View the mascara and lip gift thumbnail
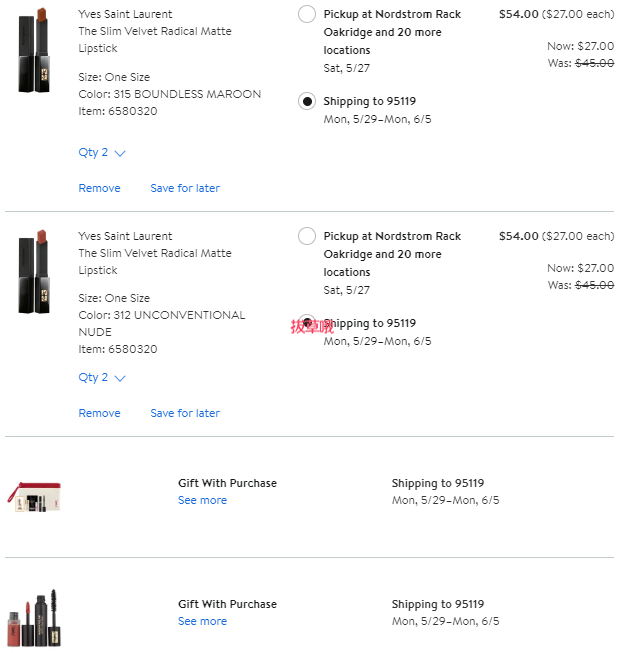 [34, 618]
